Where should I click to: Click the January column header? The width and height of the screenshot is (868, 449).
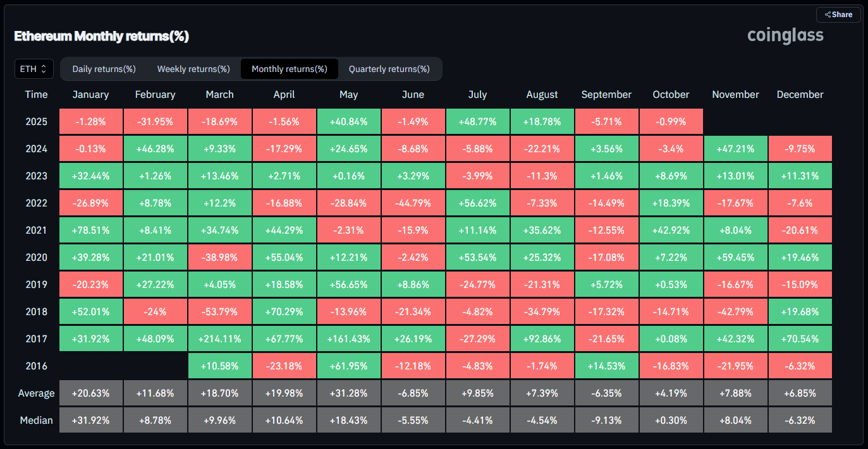click(x=90, y=95)
